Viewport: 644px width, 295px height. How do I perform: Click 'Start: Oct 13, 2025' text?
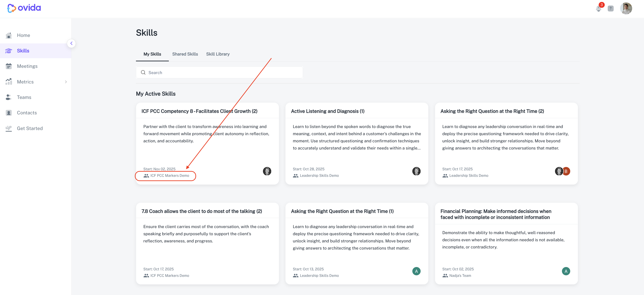click(308, 269)
